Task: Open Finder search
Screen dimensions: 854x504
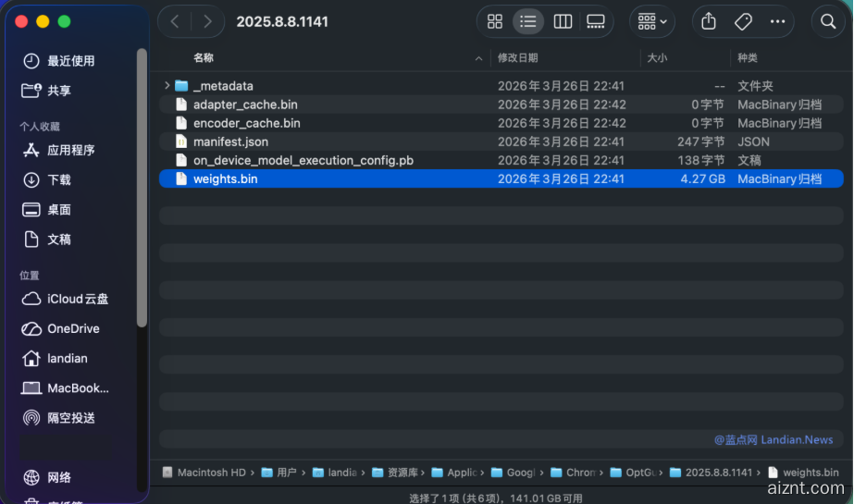Action: 828,22
